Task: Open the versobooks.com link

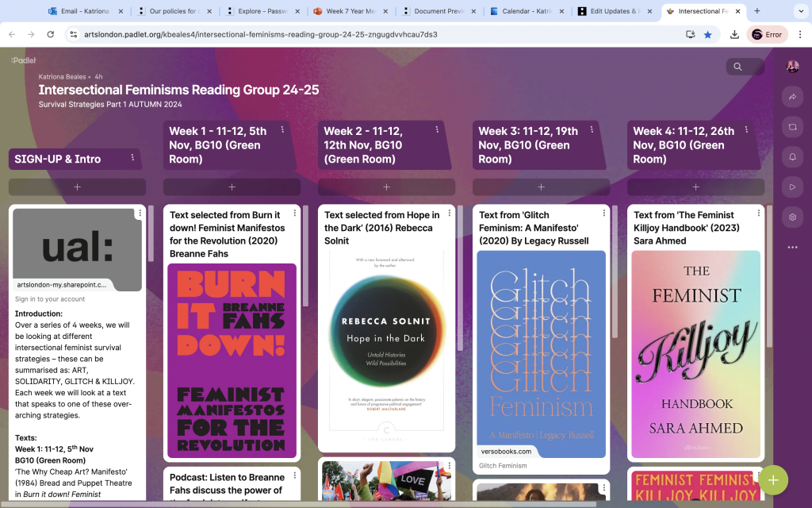Action: click(x=506, y=452)
